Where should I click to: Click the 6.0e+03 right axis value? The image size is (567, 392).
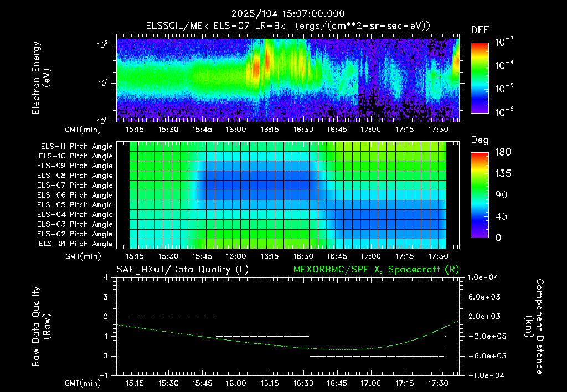(484, 297)
